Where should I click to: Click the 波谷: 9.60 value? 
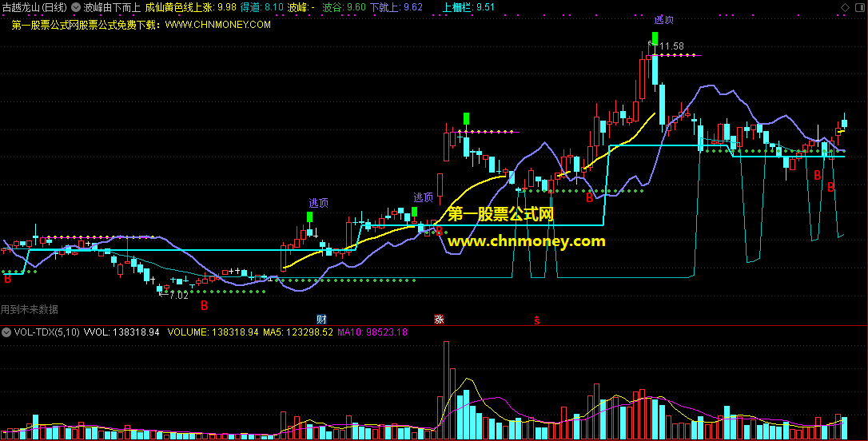[x=344, y=8]
